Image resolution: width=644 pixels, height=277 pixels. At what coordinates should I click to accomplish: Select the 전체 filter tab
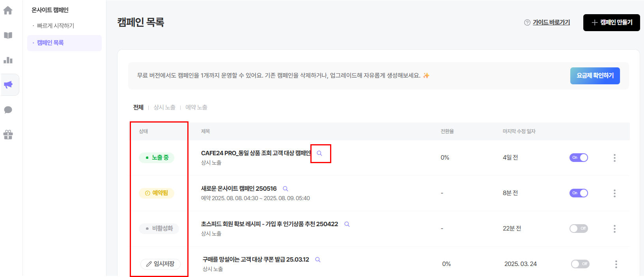pos(138,107)
